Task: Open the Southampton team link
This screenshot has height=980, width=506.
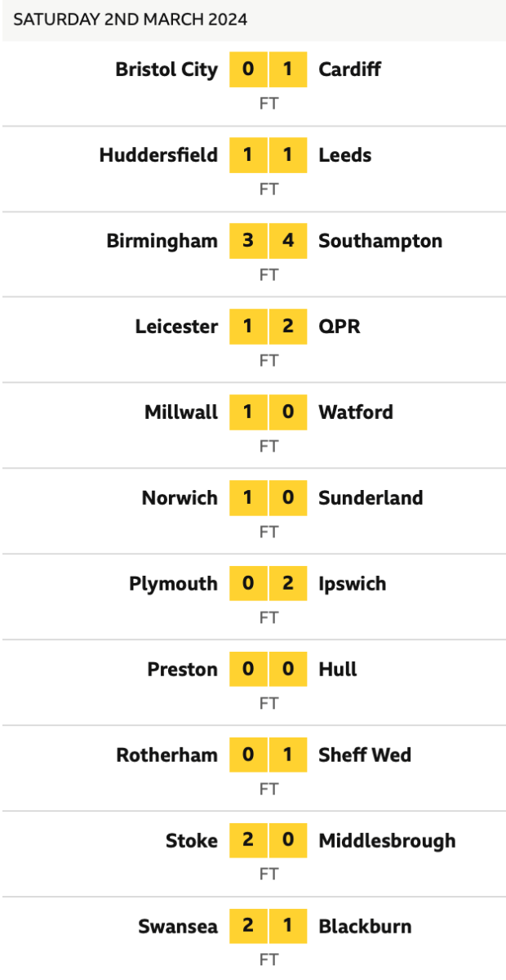Action: 380,241
